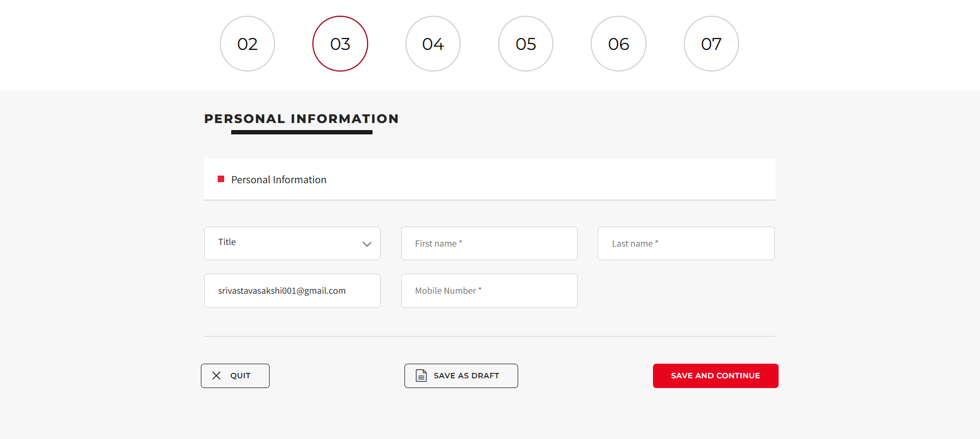Focus the Last name field
Screen dimensions: 980x439
(x=686, y=243)
